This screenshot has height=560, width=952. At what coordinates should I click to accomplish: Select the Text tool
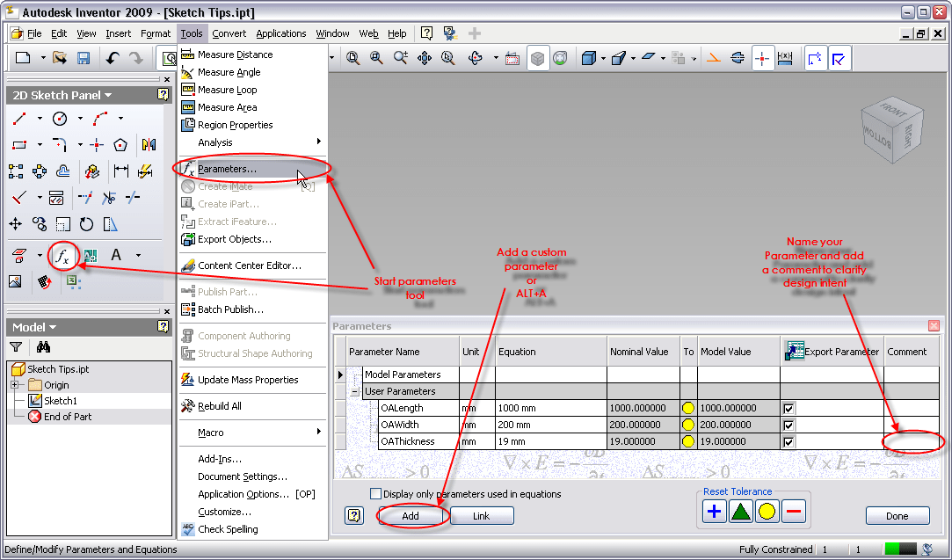(114, 255)
